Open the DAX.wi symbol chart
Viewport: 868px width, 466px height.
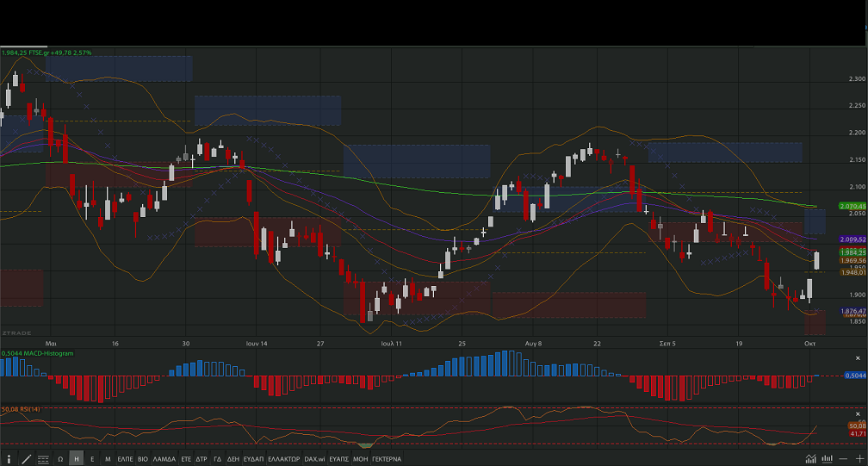(x=314, y=459)
